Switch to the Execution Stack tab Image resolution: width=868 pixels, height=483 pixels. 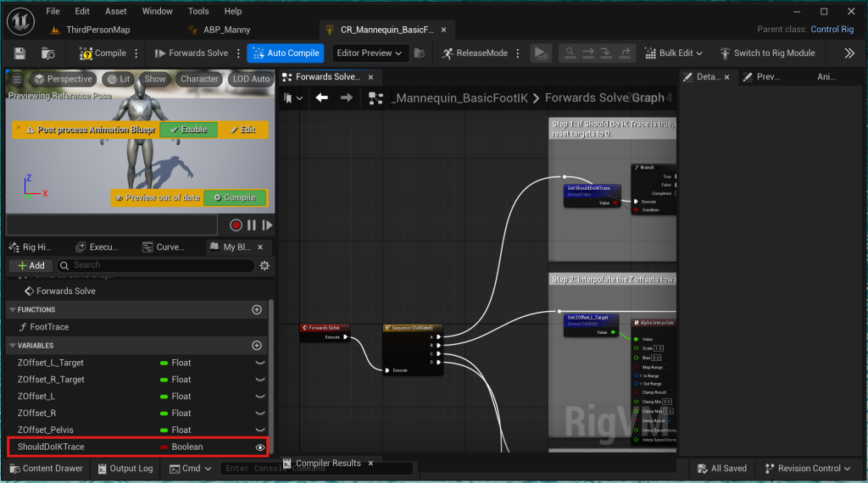click(97, 247)
